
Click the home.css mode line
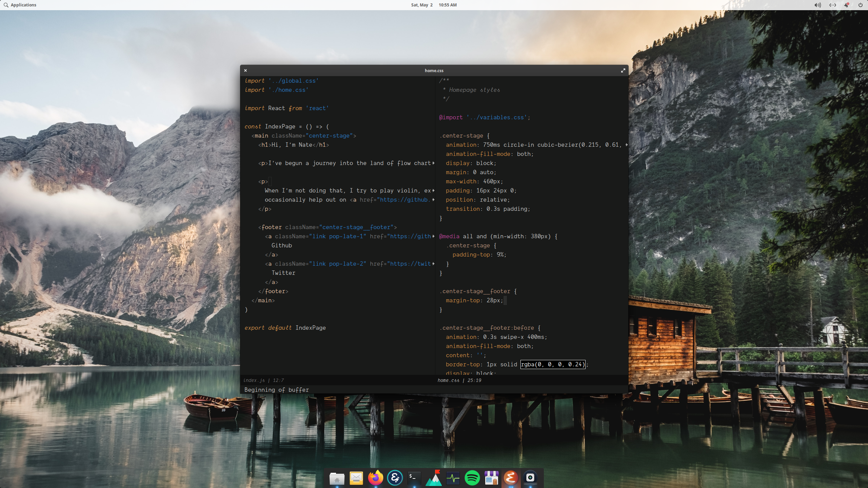pyautogui.click(x=459, y=380)
